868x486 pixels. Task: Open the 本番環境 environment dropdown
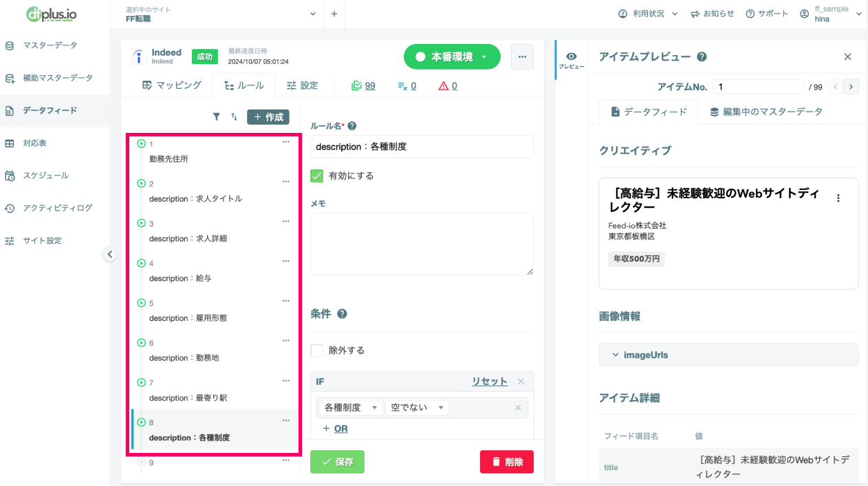[452, 57]
